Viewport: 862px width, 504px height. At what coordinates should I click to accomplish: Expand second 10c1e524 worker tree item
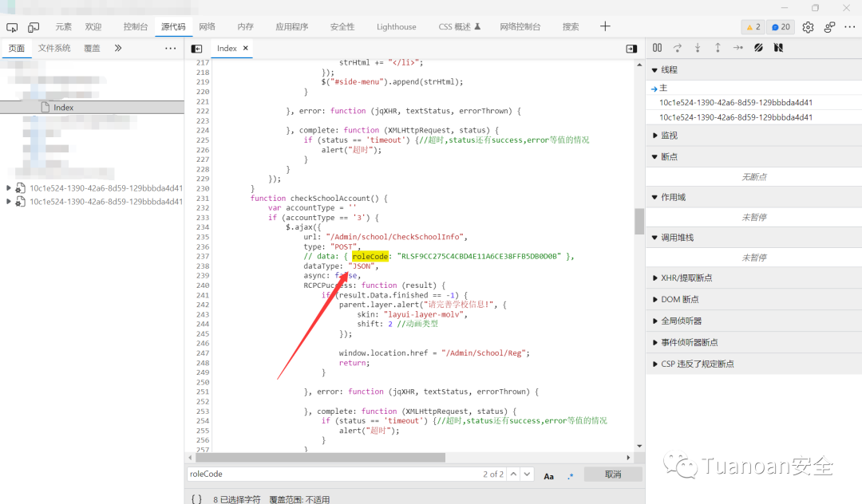(8, 202)
